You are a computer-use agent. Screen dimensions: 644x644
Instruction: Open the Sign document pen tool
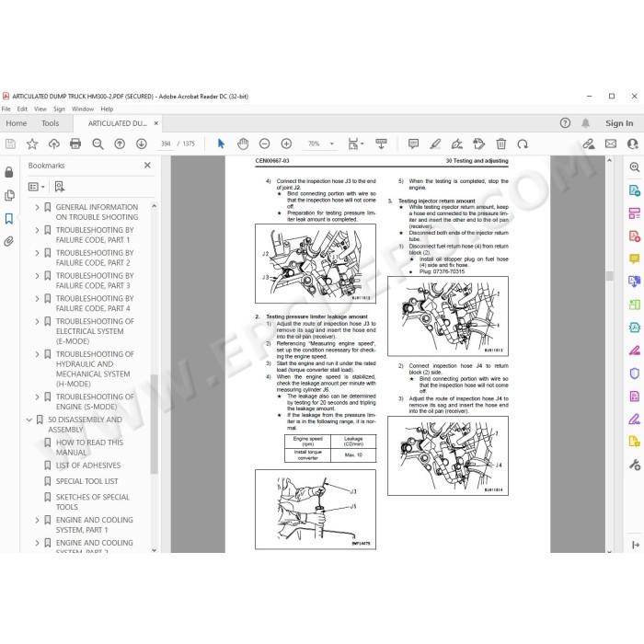[456, 144]
